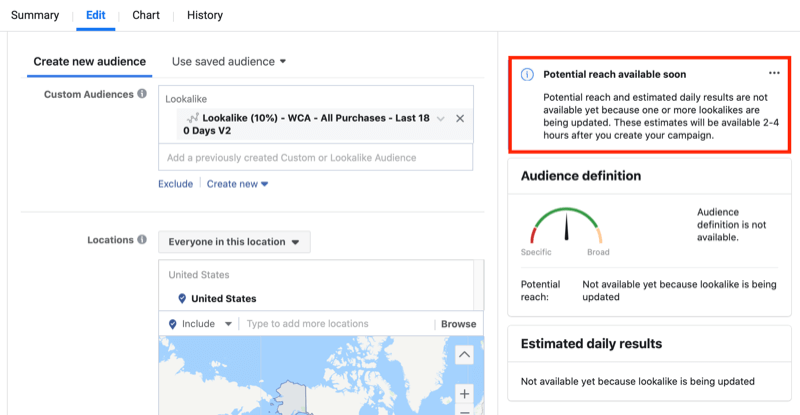
Task: Collapse the map with up chevron
Action: 464,354
